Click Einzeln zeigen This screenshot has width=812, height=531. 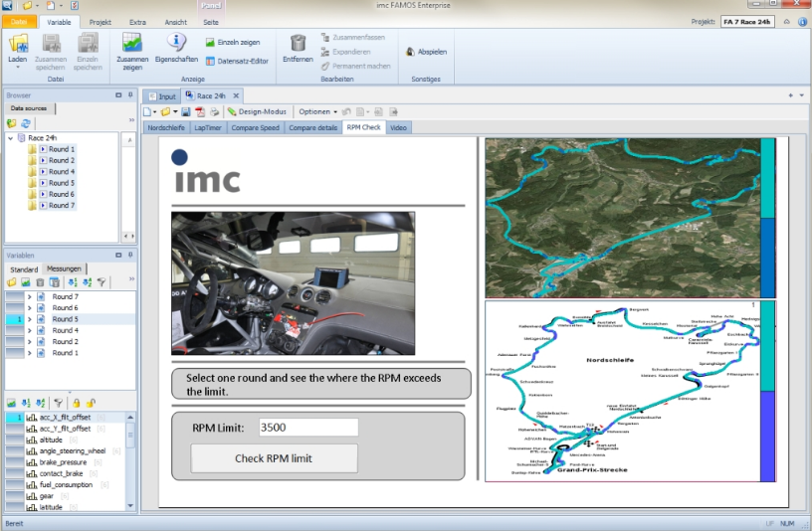click(x=233, y=43)
